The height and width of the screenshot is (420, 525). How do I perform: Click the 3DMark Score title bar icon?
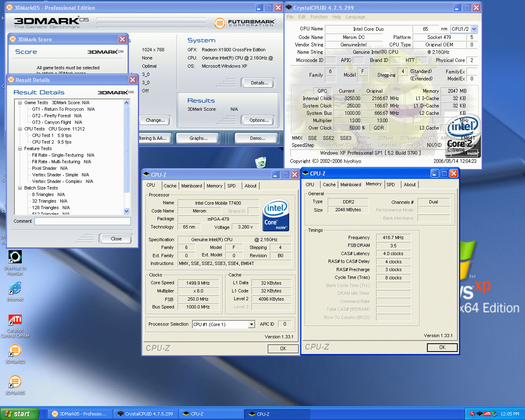click(13, 39)
